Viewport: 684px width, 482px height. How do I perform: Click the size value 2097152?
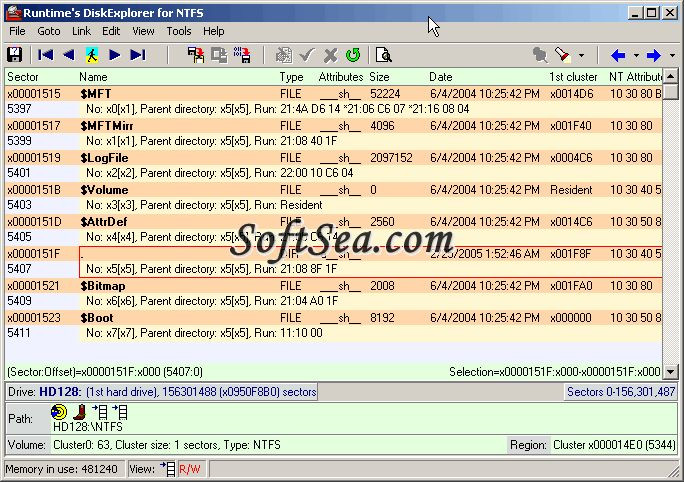click(391, 158)
